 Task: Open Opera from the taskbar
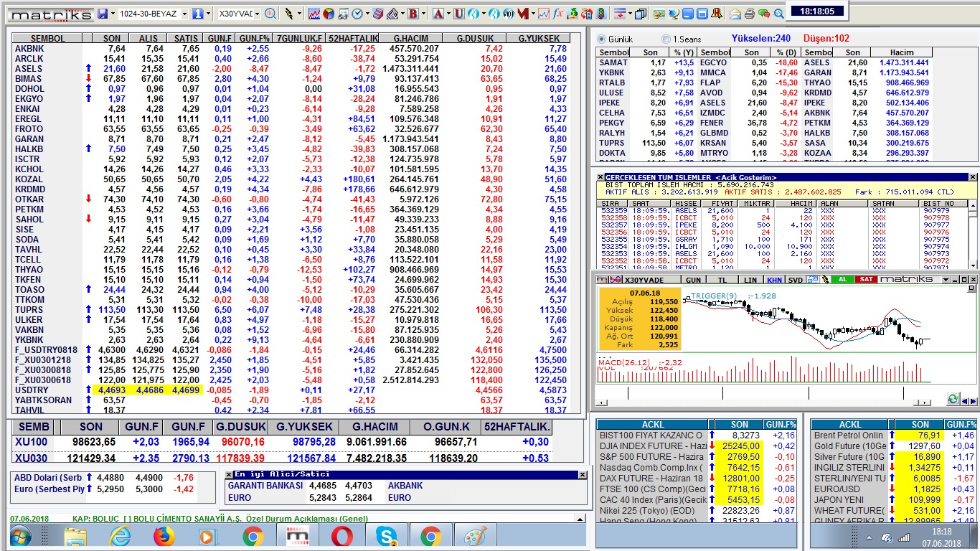(341, 536)
